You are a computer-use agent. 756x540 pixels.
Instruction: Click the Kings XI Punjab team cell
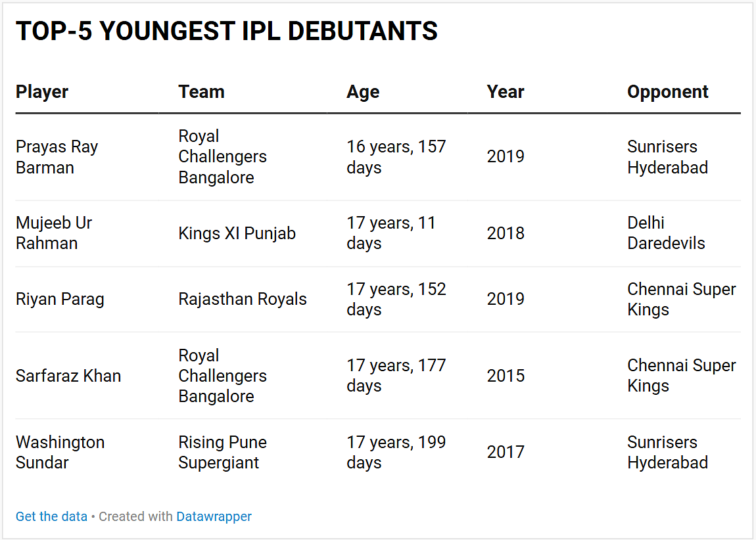pyautogui.click(x=237, y=233)
